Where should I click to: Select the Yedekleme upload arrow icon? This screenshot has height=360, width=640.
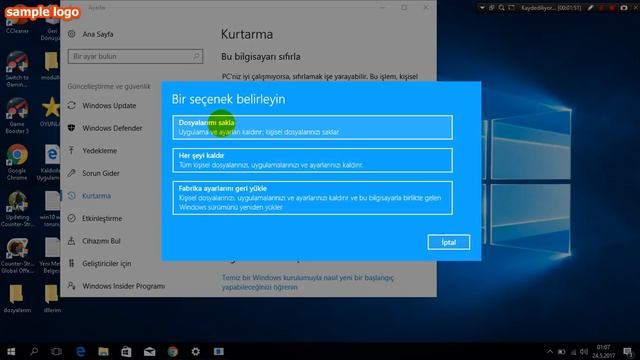point(72,150)
